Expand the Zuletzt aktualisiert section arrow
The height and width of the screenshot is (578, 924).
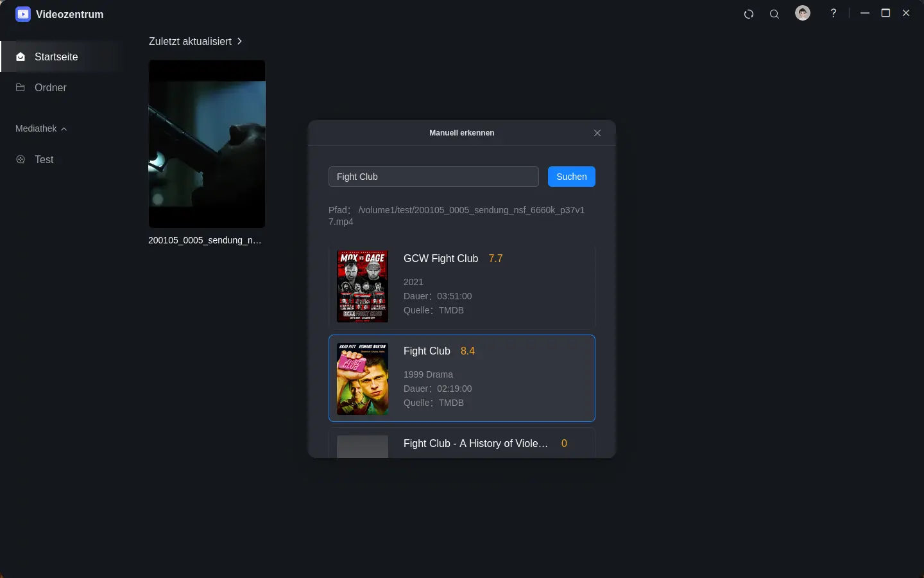(x=239, y=41)
